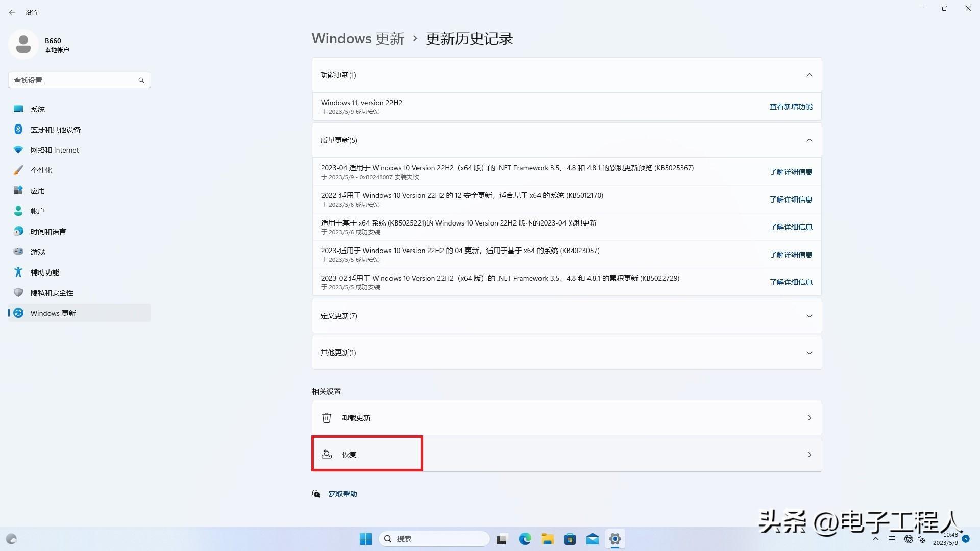Viewport: 980px width, 551px height.
Task: Open the 帐户 settings category
Action: [x=80, y=211]
